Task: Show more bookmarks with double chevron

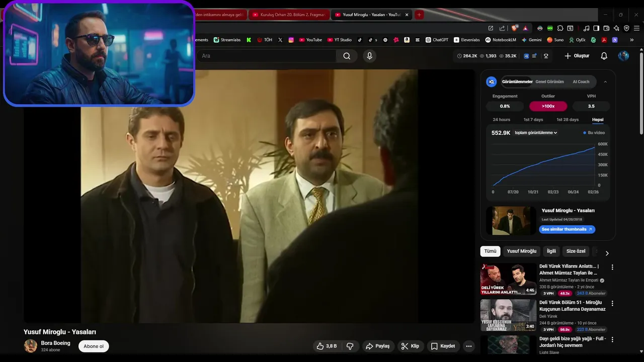Action: coord(633,40)
